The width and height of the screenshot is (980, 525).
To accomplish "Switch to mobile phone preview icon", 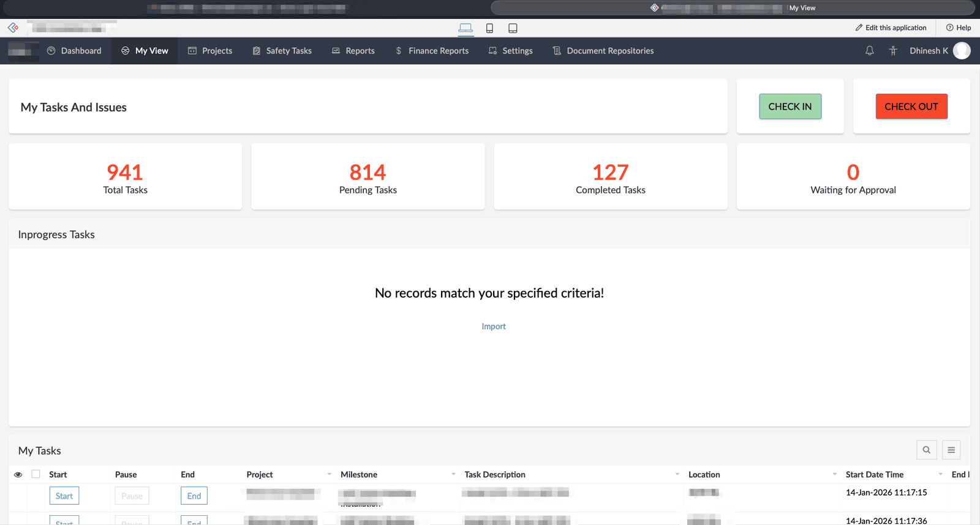I will pyautogui.click(x=489, y=28).
